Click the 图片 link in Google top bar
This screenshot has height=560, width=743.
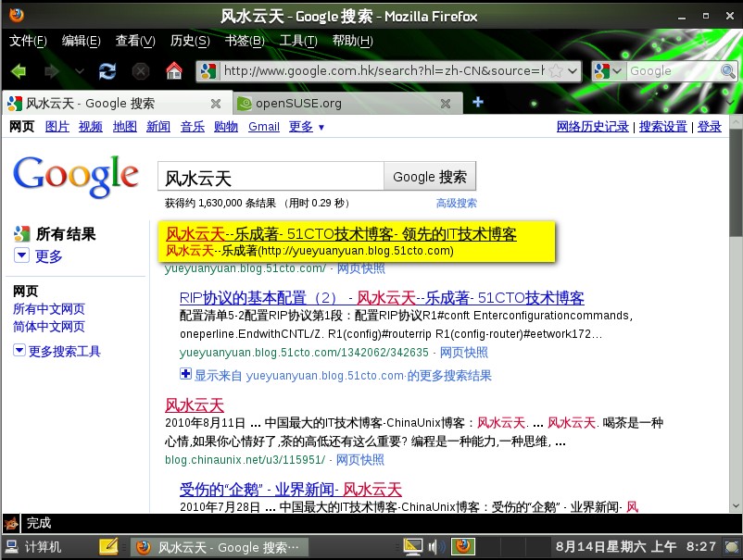pyautogui.click(x=57, y=127)
